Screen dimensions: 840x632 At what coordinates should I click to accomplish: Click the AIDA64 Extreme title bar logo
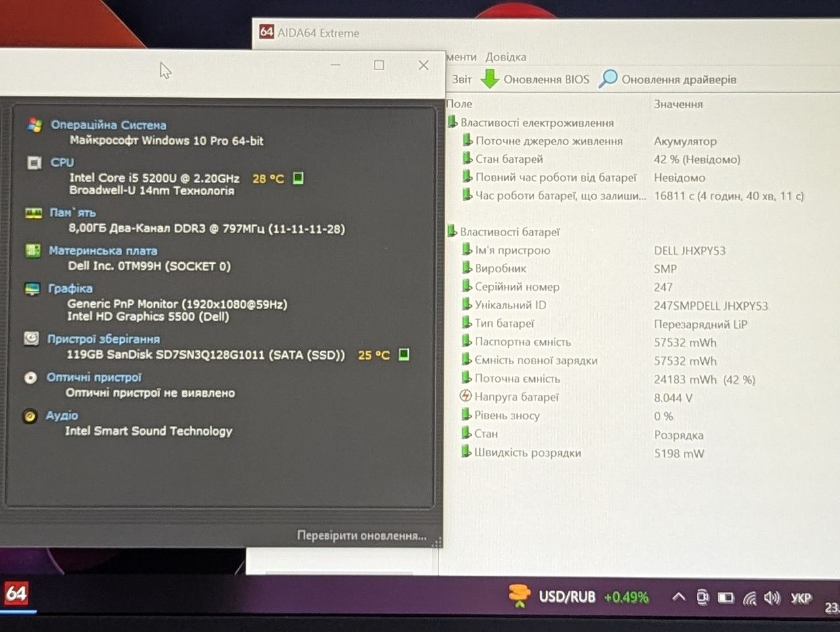[266, 32]
